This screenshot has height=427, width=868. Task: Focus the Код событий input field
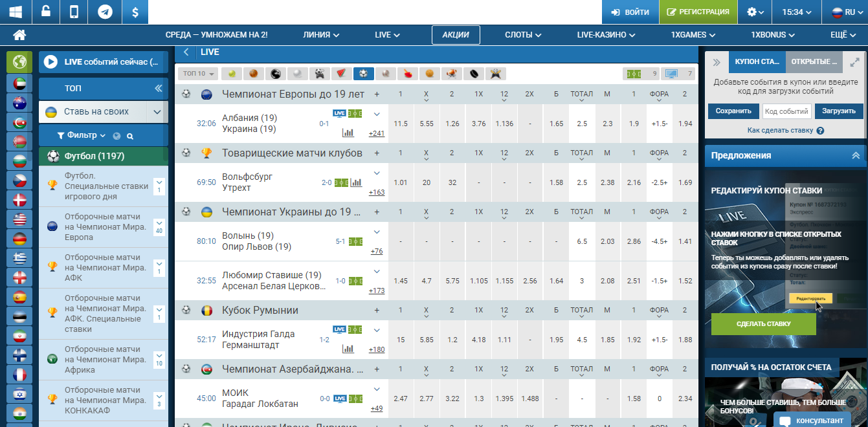coord(787,111)
